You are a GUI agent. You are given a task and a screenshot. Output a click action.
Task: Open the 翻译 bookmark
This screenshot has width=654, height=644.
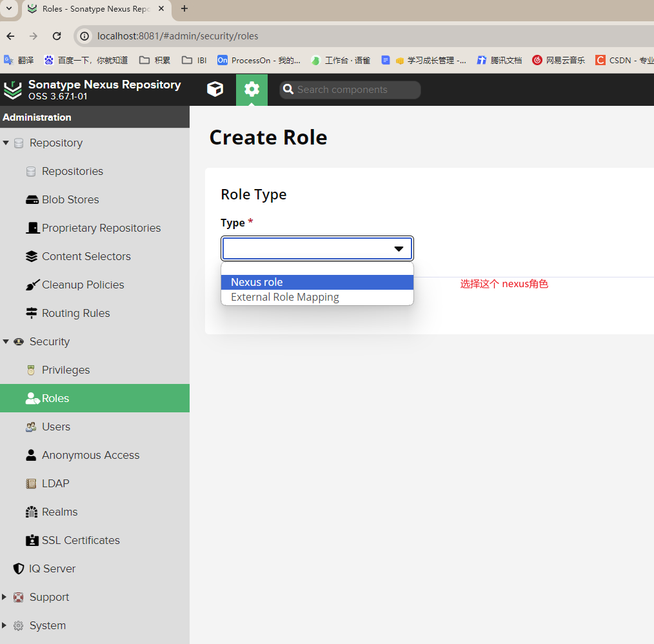[19, 61]
